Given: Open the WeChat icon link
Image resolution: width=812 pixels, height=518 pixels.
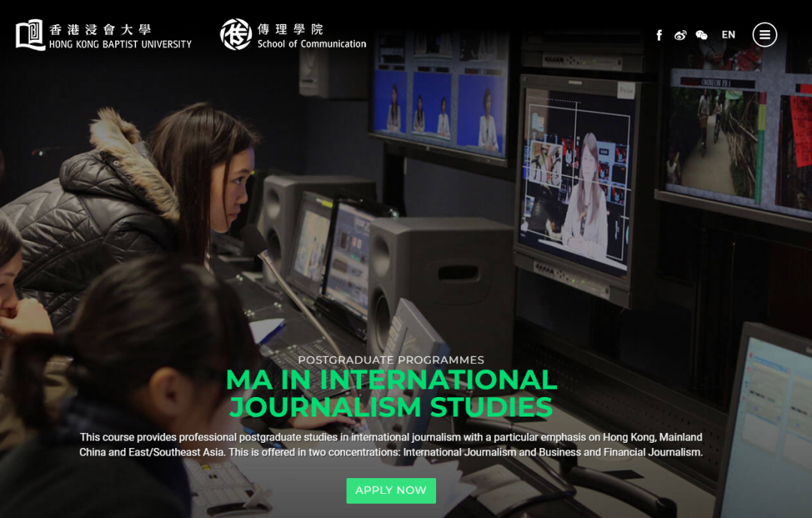Looking at the screenshot, I should click(701, 35).
